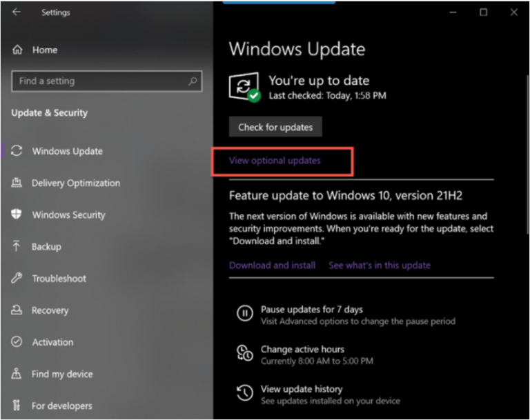
Task: Click the update history clock icon
Action: click(x=245, y=392)
